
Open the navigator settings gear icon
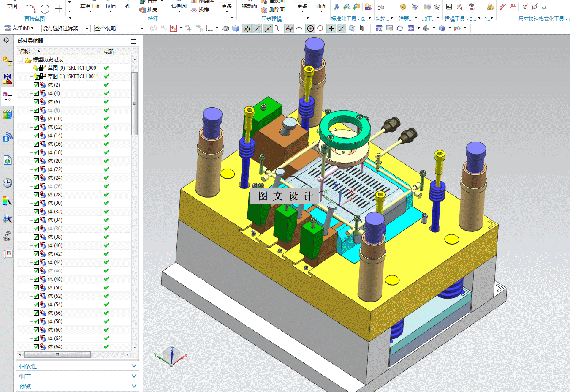click(x=6, y=40)
